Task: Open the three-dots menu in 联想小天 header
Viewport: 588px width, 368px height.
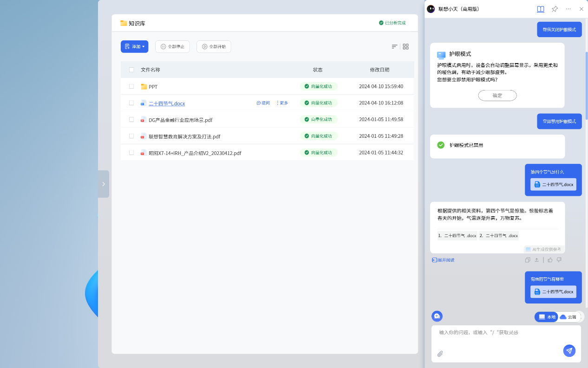Action: coord(568,9)
